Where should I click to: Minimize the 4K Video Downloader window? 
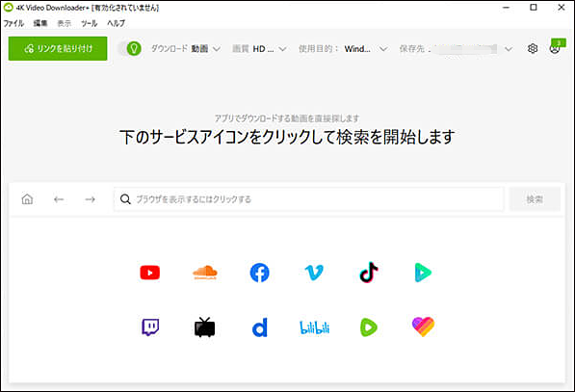pyautogui.click(x=506, y=8)
